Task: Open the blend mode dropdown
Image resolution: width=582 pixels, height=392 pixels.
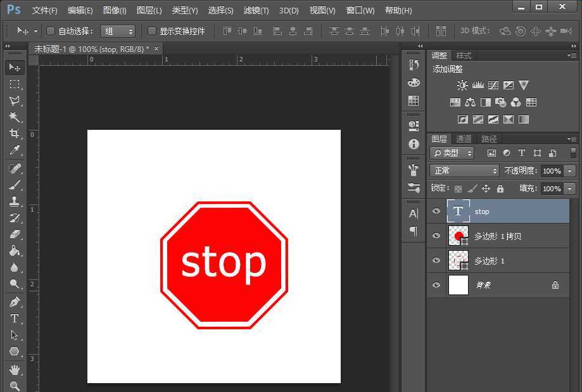Action: pos(465,171)
